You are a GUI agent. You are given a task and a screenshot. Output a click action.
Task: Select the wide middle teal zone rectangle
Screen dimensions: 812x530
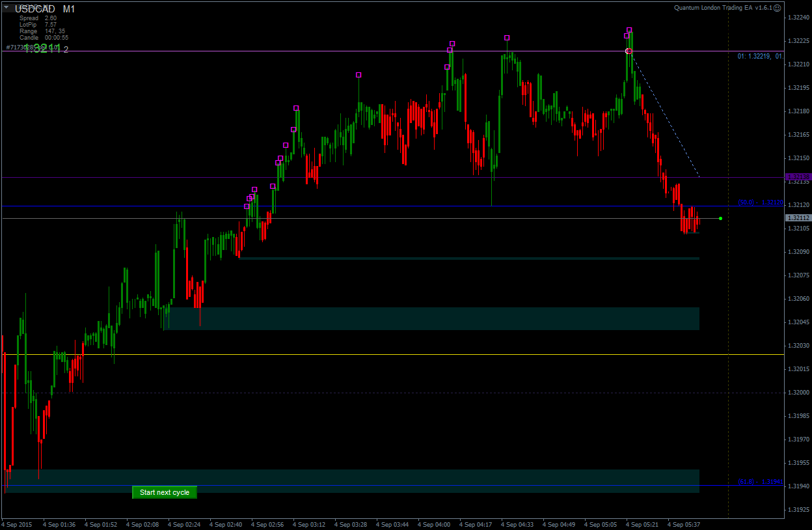[x=431, y=318]
